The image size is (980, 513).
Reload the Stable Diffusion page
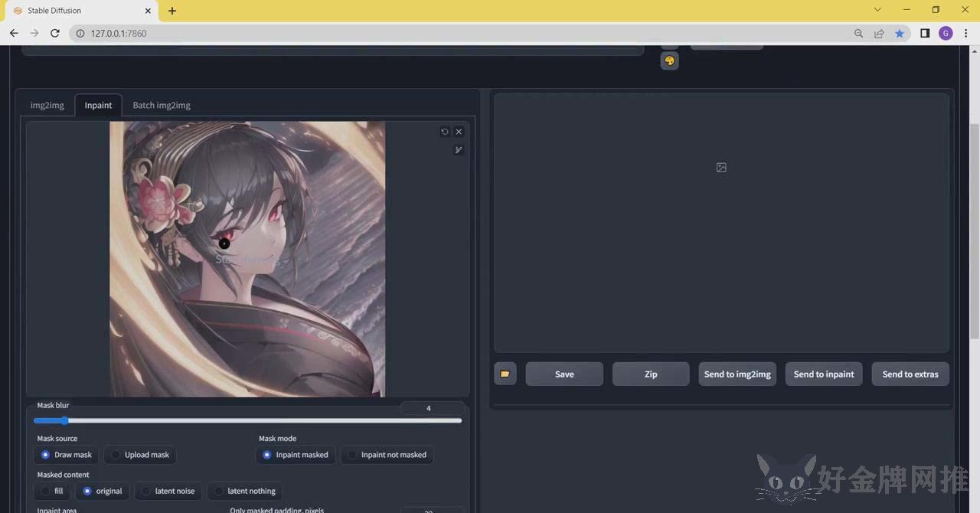pyautogui.click(x=55, y=33)
